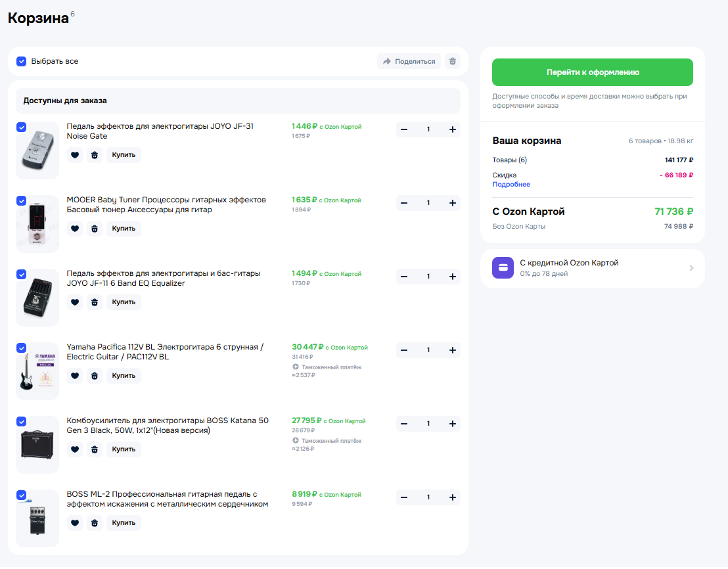
Task: Click trash icon next to Поделиться
Action: (x=452, y=61)
